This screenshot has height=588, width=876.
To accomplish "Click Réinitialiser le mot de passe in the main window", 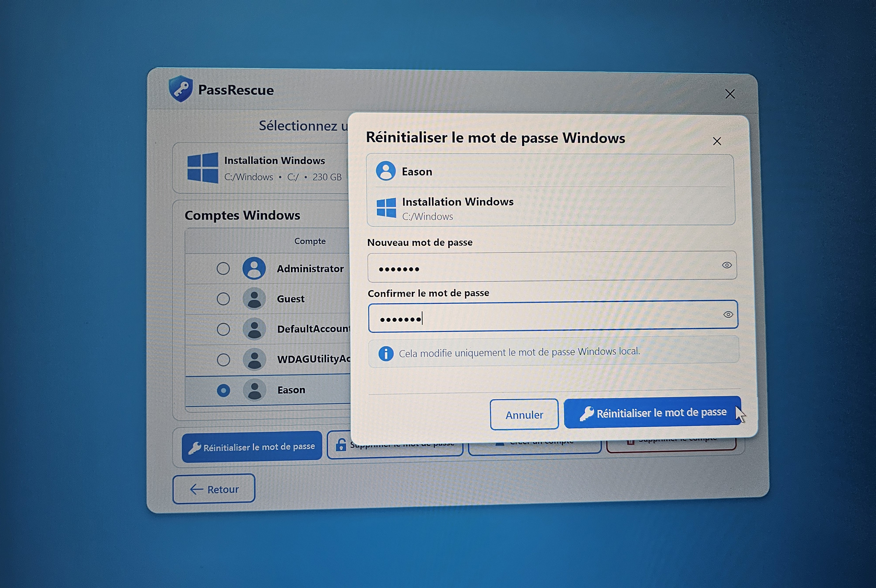I will 252,447.
